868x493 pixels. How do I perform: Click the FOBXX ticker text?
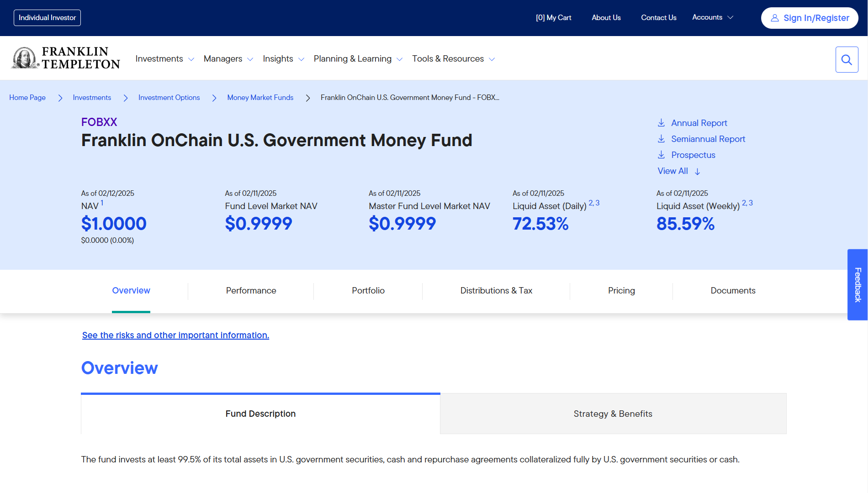[x=99, y=122]
